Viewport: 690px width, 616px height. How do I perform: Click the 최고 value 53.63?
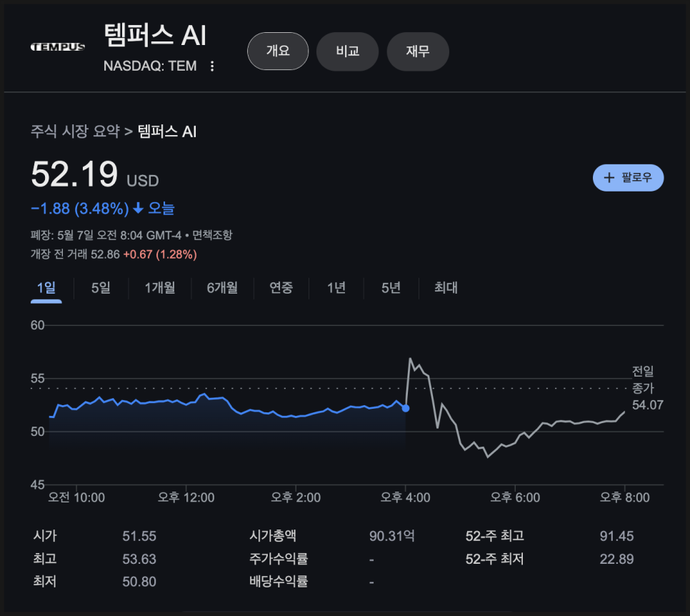click(x=139, y=560)
